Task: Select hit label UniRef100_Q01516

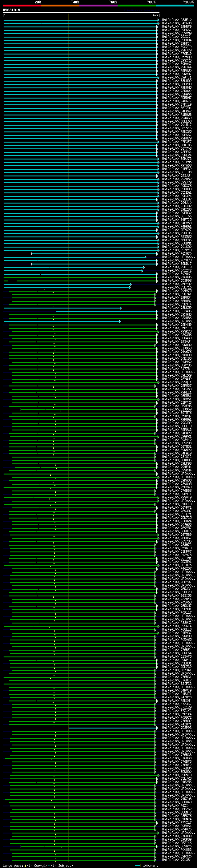Action: pyautogui.click(x=177, y=128)
